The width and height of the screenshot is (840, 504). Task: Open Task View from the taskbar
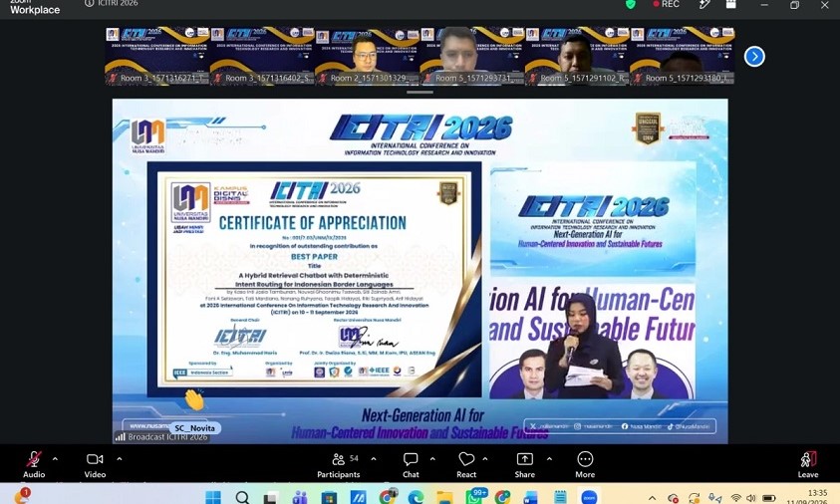point(271,498)
